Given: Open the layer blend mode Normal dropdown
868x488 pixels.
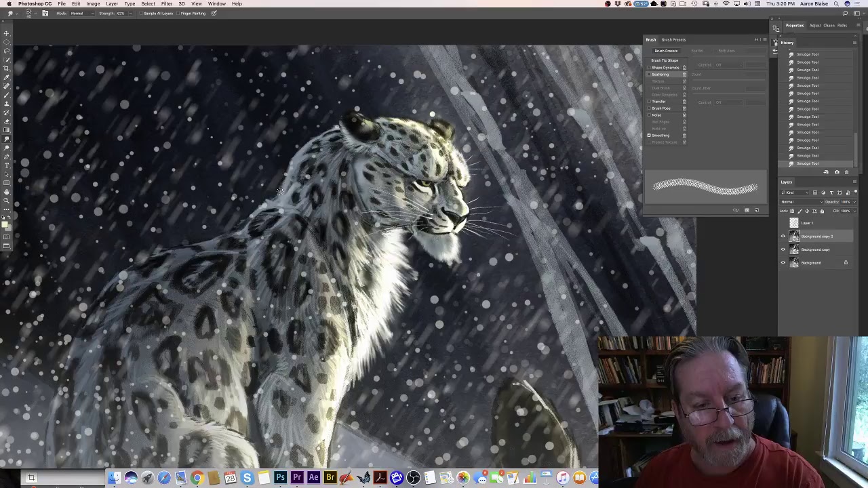Looking at the screenshot, I should point(801,202).
